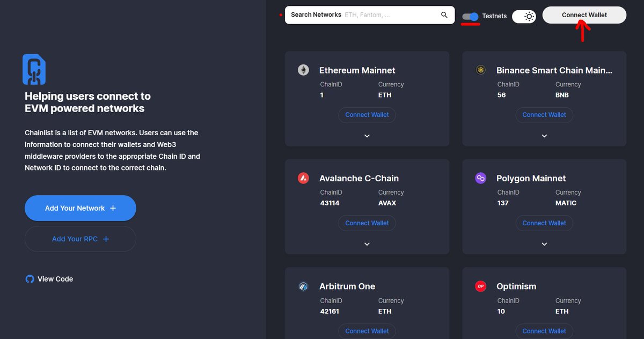Click the GitHub icon beside View Code

30,279
